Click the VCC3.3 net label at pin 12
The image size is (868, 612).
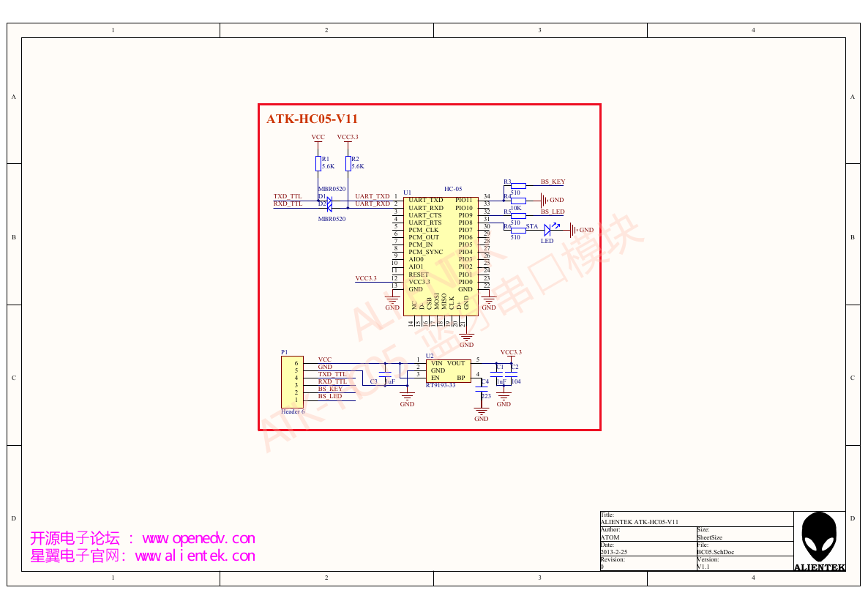coord(366,278)
